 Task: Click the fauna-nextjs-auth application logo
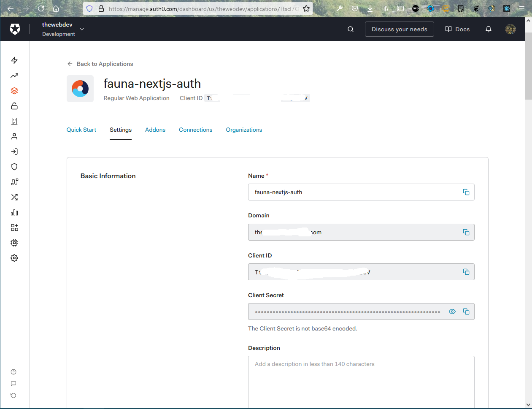tap(80, 89)
